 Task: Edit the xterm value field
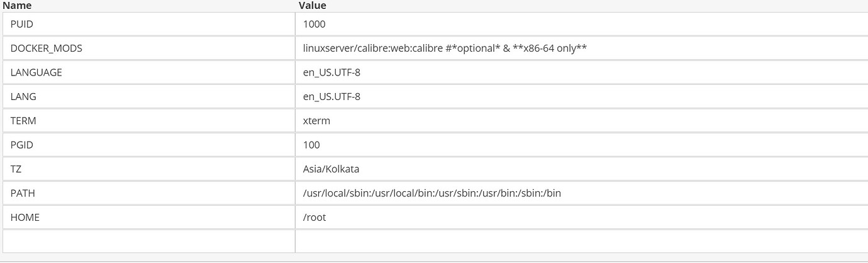click(x=582, y=121)
